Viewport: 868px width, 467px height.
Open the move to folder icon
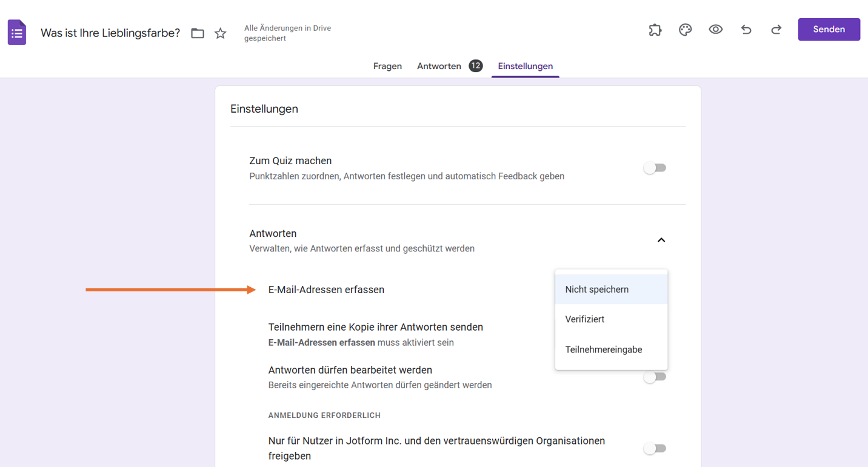pos(198,33)
